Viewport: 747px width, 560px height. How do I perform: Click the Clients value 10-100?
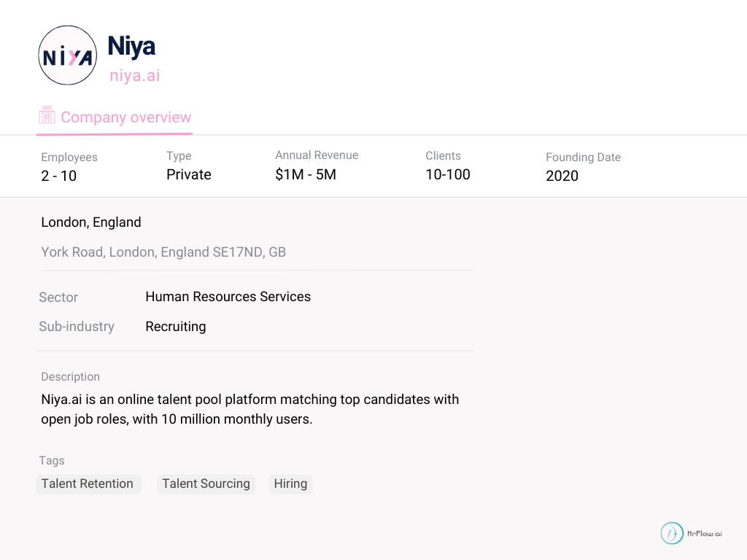448,174
